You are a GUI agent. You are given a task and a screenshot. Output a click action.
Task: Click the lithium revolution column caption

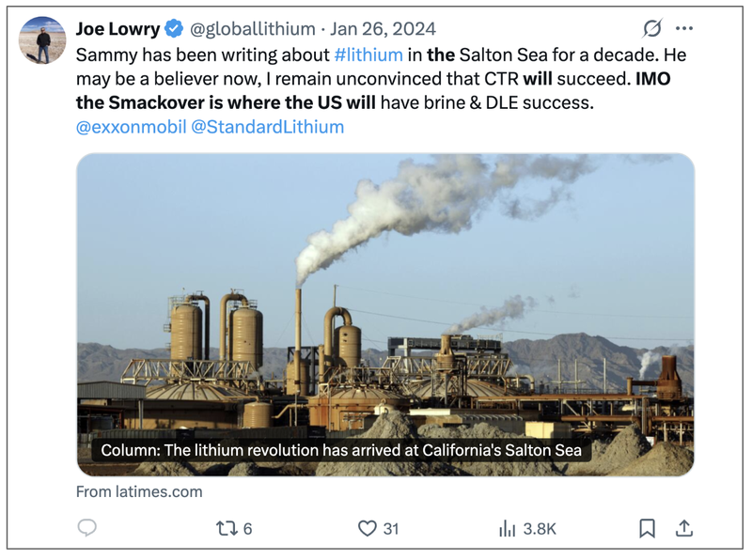pos(342,450)
